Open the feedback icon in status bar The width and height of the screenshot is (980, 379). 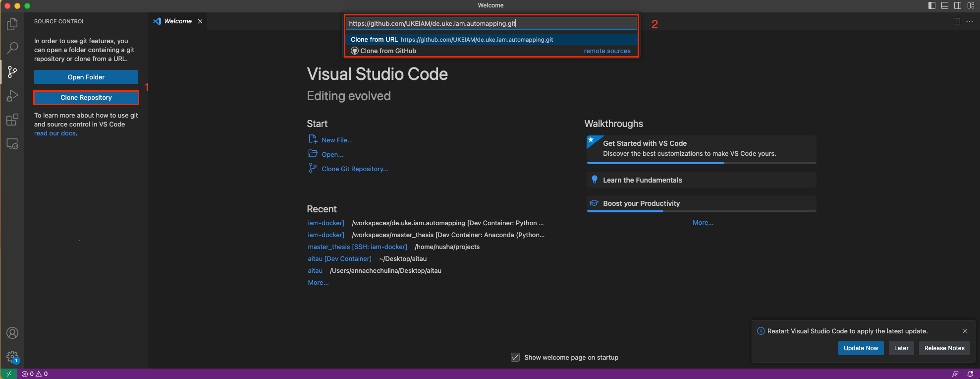(x=955, y=374)
